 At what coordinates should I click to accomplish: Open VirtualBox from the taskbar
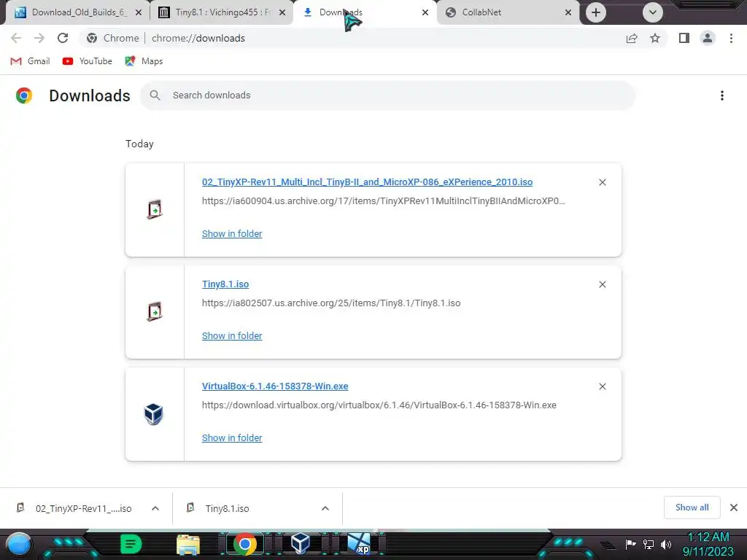tap(301, 544)
